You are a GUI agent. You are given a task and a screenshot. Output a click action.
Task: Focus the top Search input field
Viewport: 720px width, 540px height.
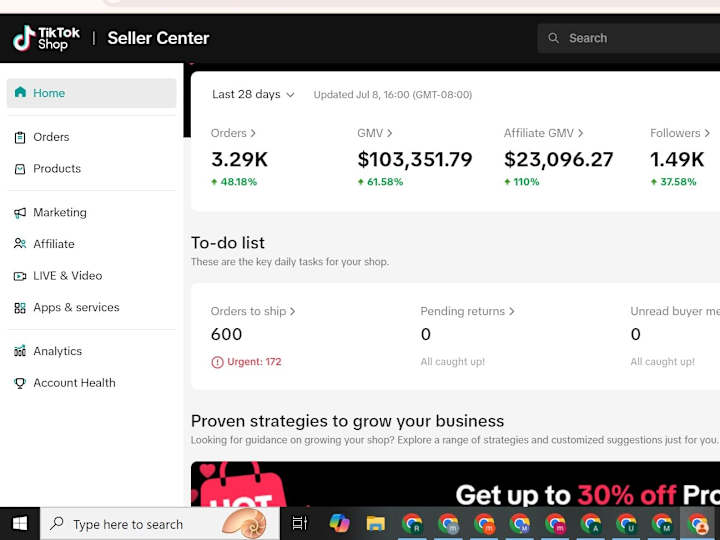[x=629, y=38]
